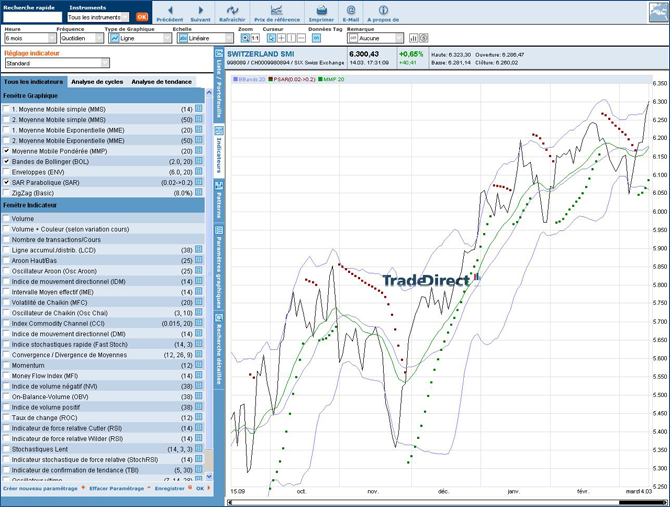This screenshot has height=507, width=670.
Task: Click the Précédent back arrow
Action: (x=170, y=10)
